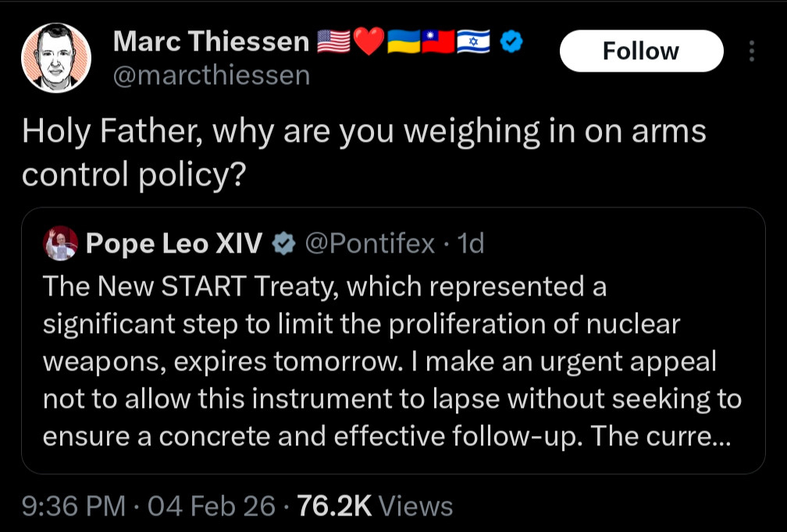Click Pope Leo XIV's small avatar

pyautogui.click(x=60, y=243)
